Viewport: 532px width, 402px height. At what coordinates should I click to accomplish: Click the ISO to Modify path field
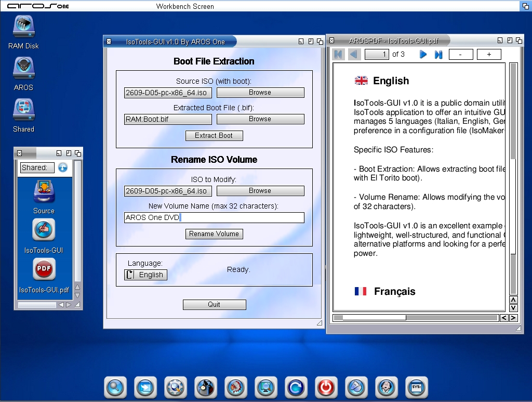168,191
